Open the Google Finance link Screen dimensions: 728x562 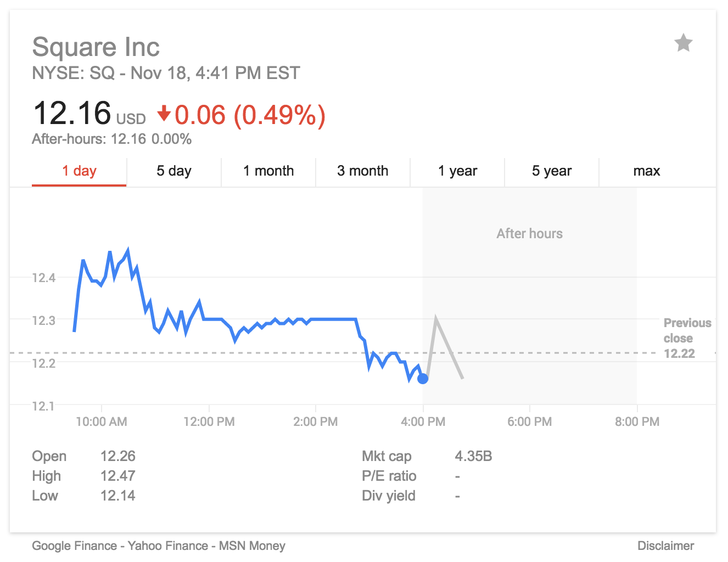[74, 546]
